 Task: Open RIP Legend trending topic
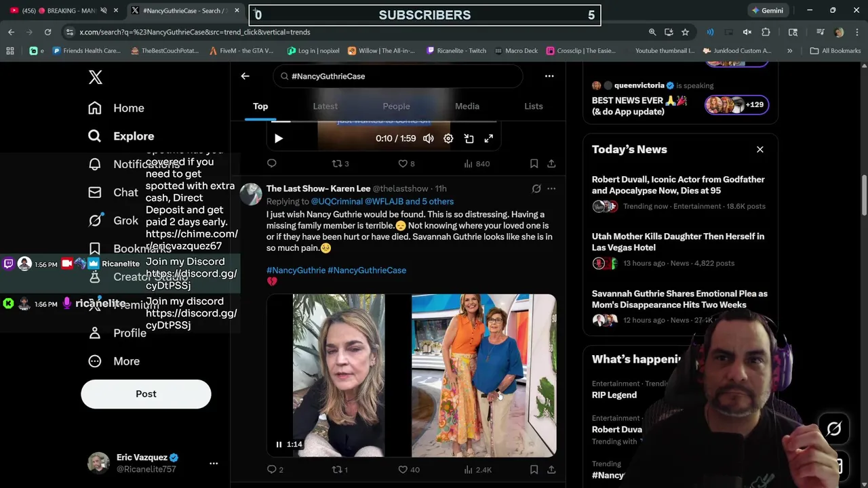614,395
